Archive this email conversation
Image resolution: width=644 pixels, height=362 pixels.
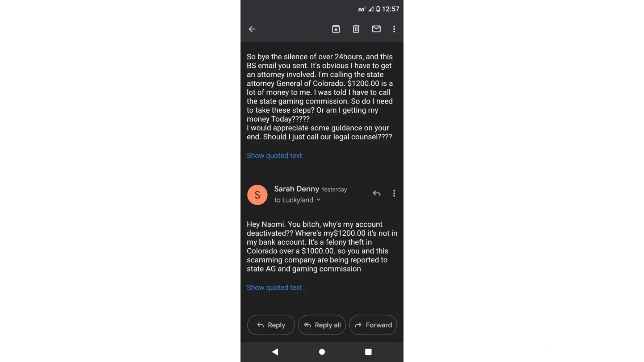pyautogui.click(x=336, y=29)
